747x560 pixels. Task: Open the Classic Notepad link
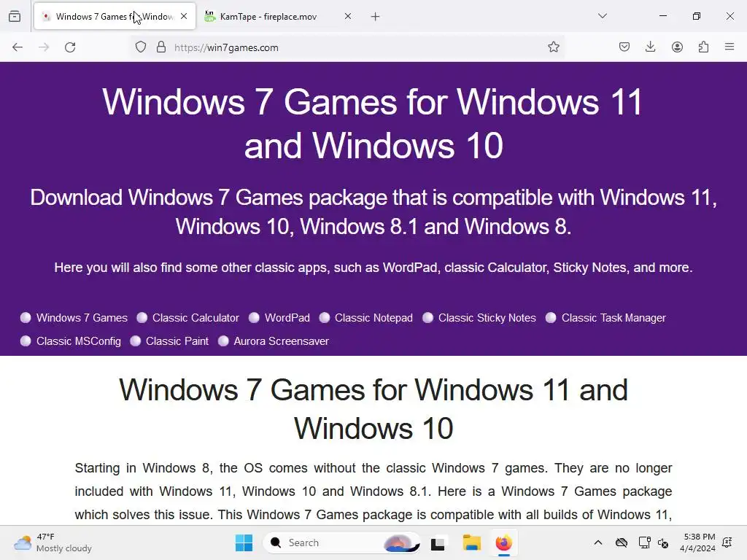click(373, 318)
